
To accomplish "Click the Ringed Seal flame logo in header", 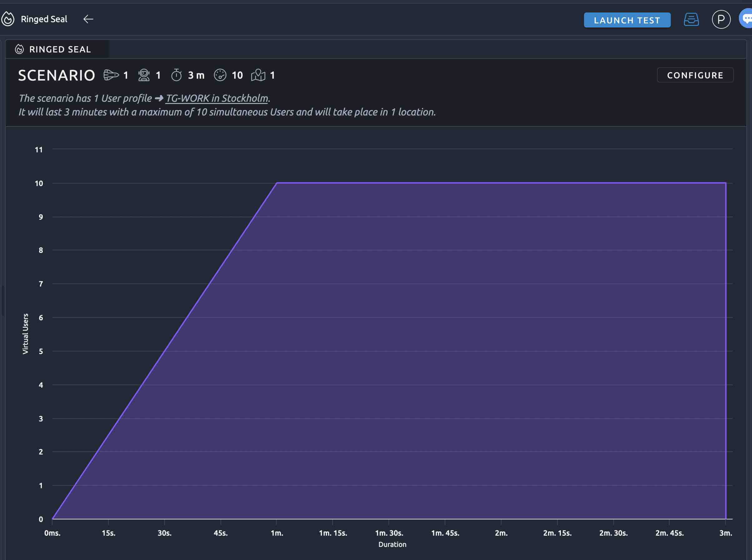I will pos(8,19).
